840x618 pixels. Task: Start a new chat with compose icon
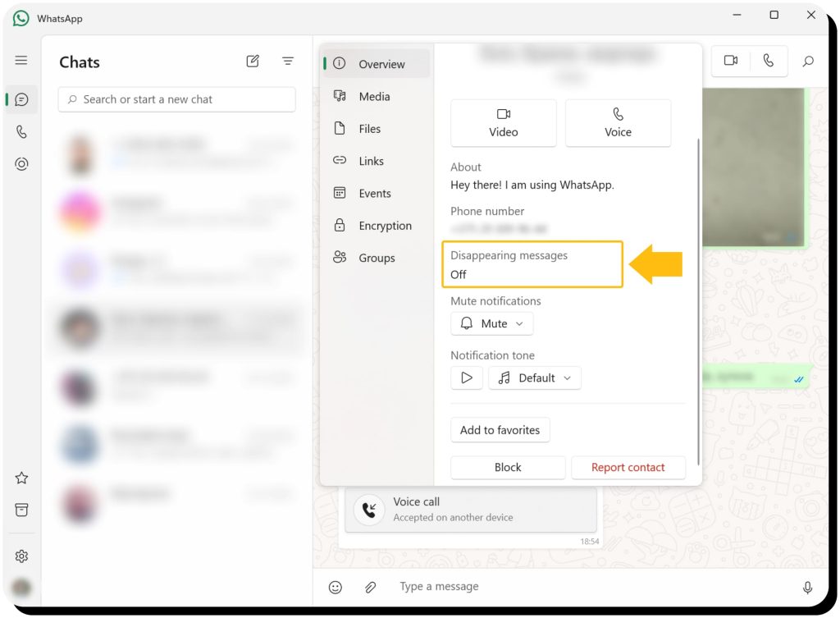[x=253, y=61]
